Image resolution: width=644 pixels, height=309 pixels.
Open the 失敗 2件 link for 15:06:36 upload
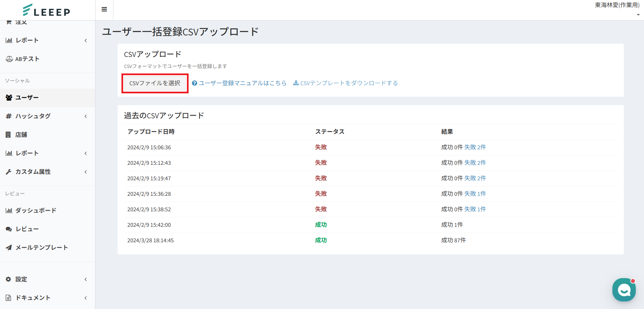(475, 147)
